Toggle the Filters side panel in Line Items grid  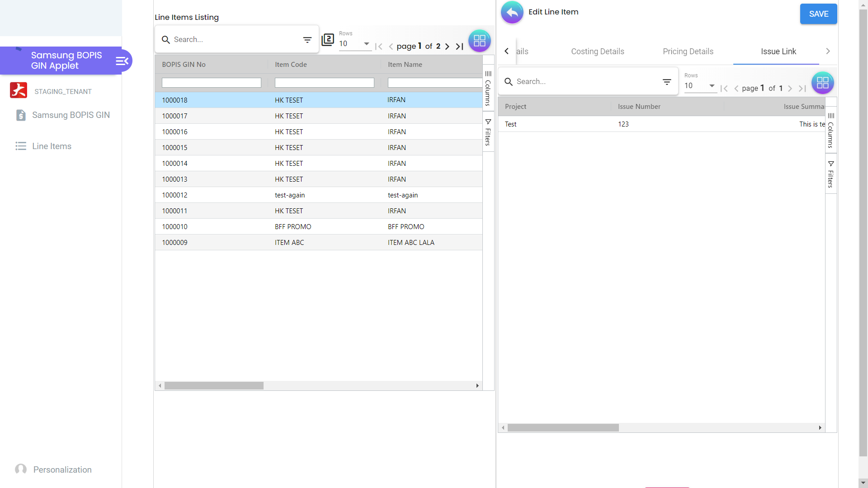coord(488,132)
